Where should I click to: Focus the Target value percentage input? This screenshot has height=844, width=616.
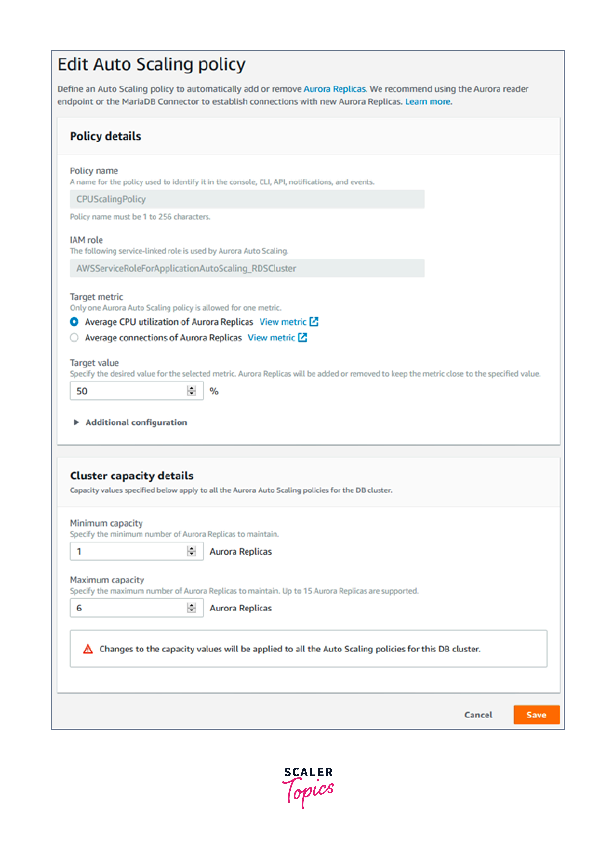[129, 391]
